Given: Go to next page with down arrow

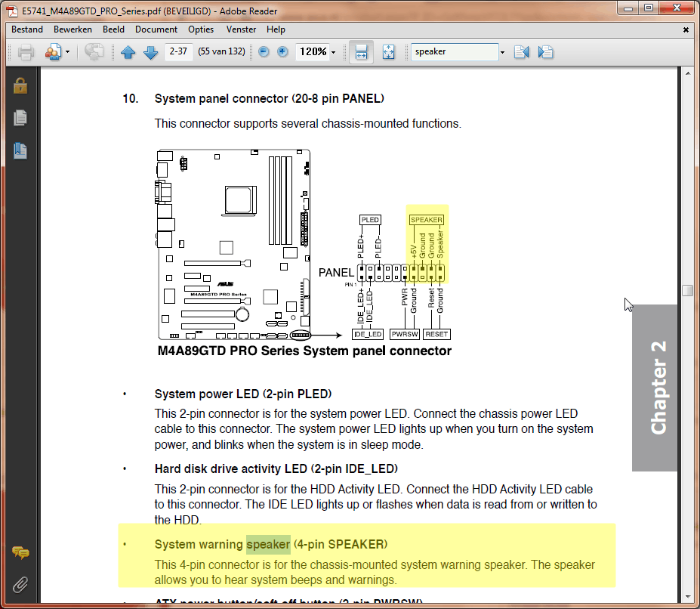Looking at the screenshot, I should pos(150,52).
